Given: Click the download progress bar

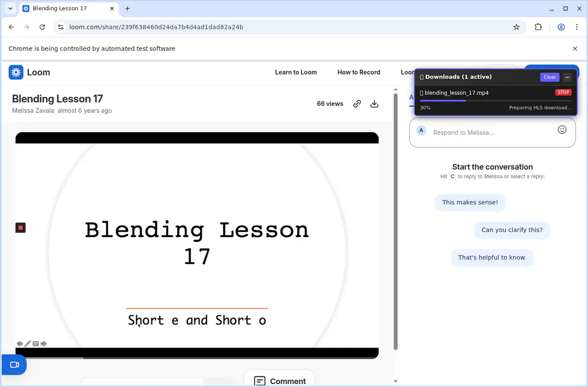Looking at the screenshot, I should point(496,100).
